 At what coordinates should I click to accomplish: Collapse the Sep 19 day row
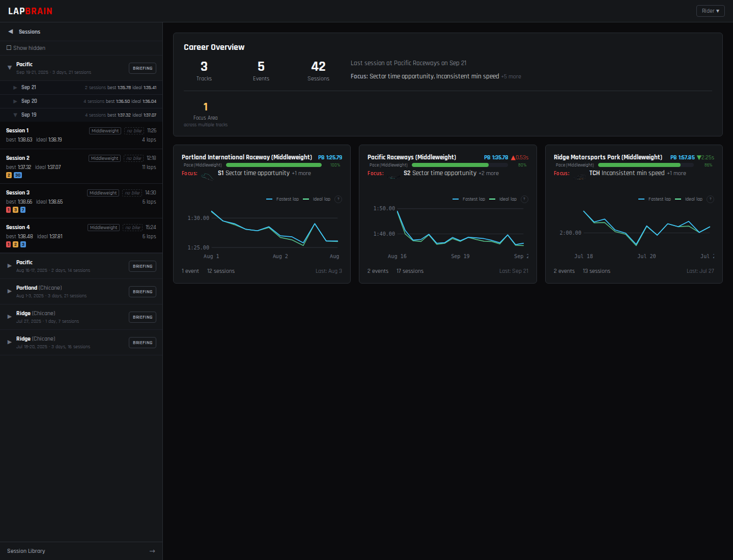[x=81, y=115]
